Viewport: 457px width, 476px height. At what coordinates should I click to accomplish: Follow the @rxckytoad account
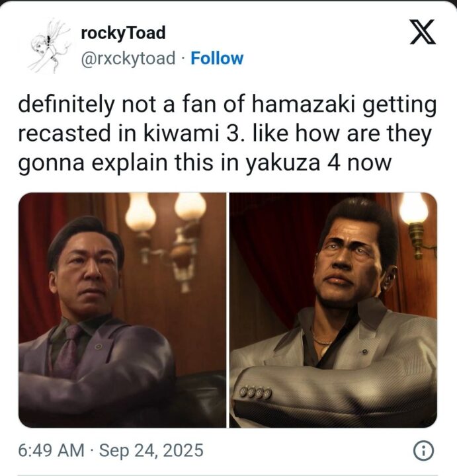pos(217,58)
